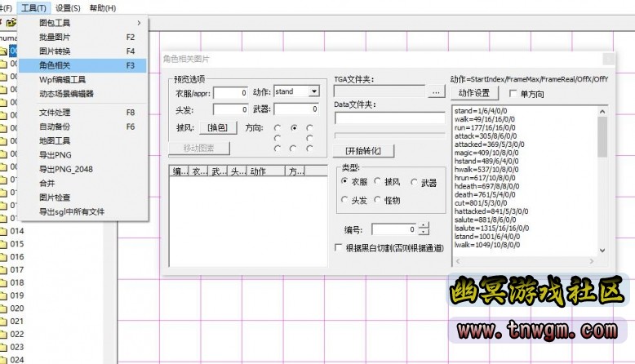The height and width of the screenshot is (364, 635).
Task: Click the 武器 number input field
Action: coord(296,109)
